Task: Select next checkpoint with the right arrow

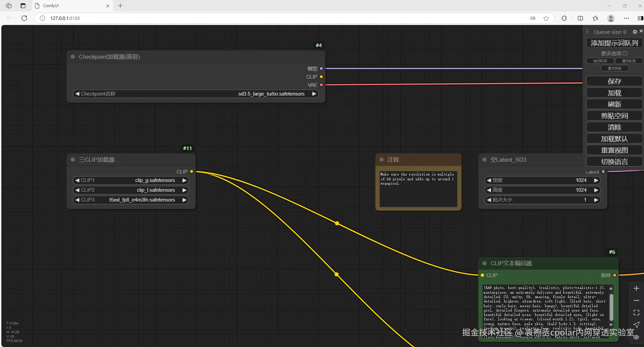Action: pos(314,94)
